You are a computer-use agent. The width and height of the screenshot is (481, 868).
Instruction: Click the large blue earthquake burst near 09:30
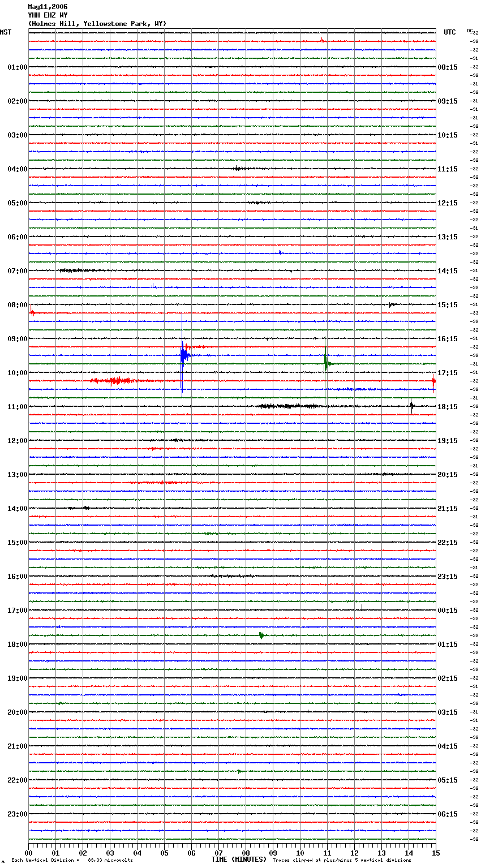[x=183, y=356]
